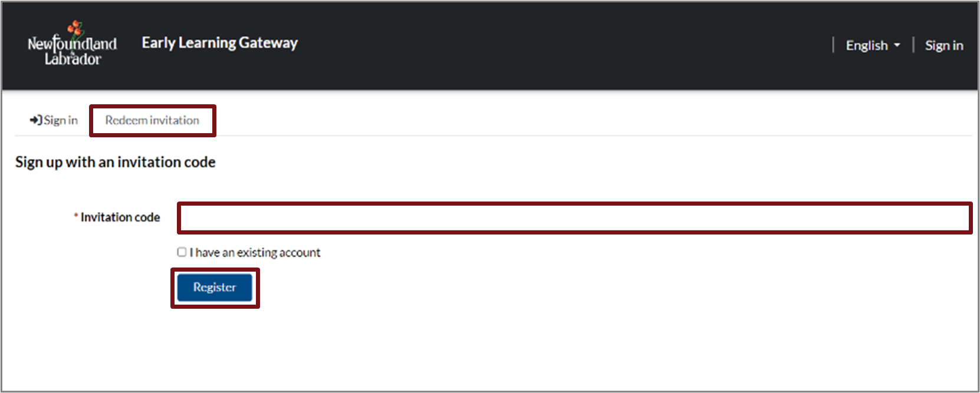Select the Redeem invitation tab
This screenshot has width=980, height=393.
coord(152,120)
